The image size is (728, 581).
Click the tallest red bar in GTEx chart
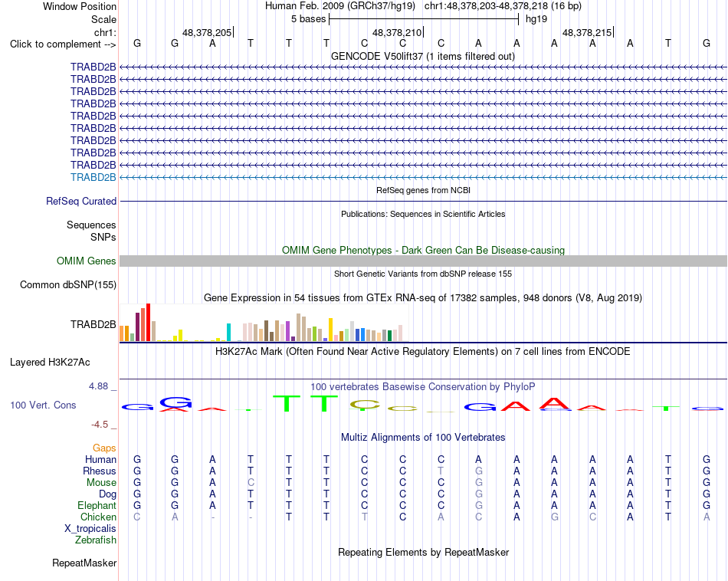tap(148, 323)
